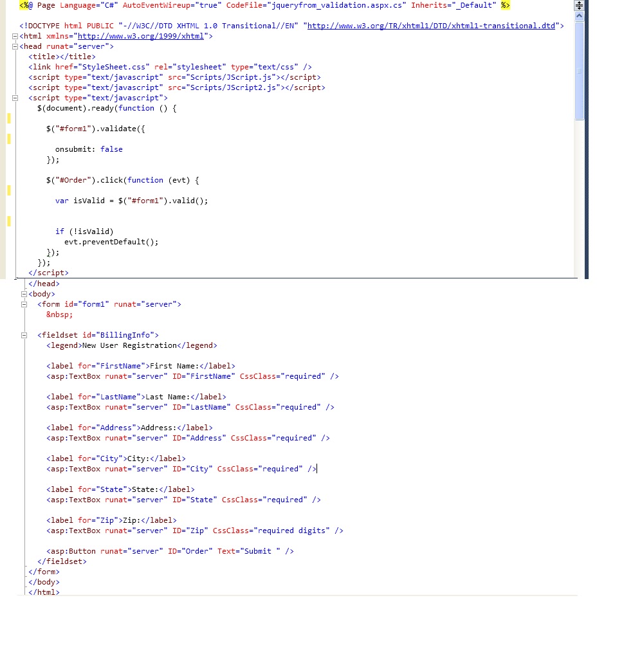Click the closing fieldset tag

(62, 561)
